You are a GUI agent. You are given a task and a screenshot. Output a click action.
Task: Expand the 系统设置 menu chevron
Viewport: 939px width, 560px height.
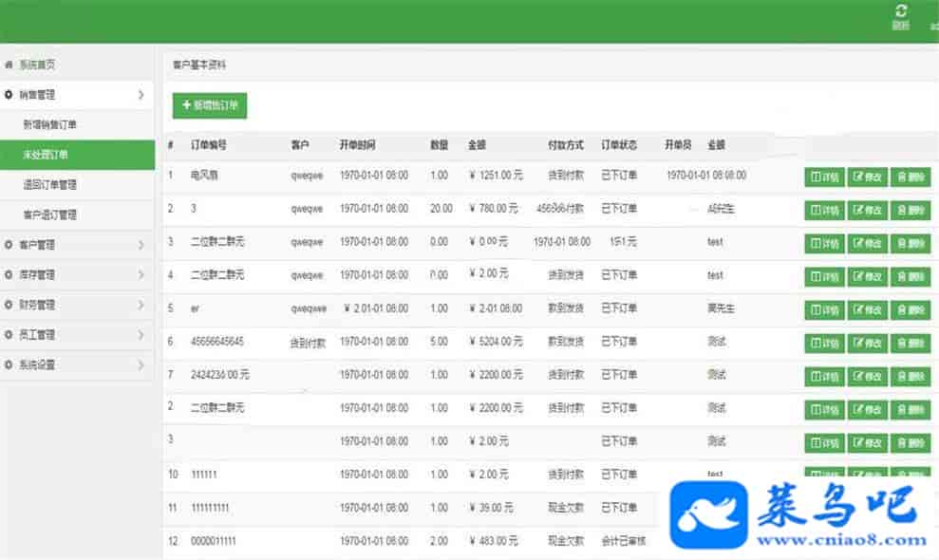coord(141,364)
